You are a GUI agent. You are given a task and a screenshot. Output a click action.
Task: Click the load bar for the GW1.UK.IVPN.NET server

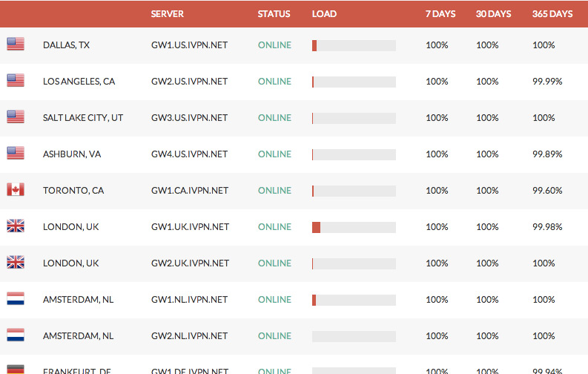click(x=354, y=226)
